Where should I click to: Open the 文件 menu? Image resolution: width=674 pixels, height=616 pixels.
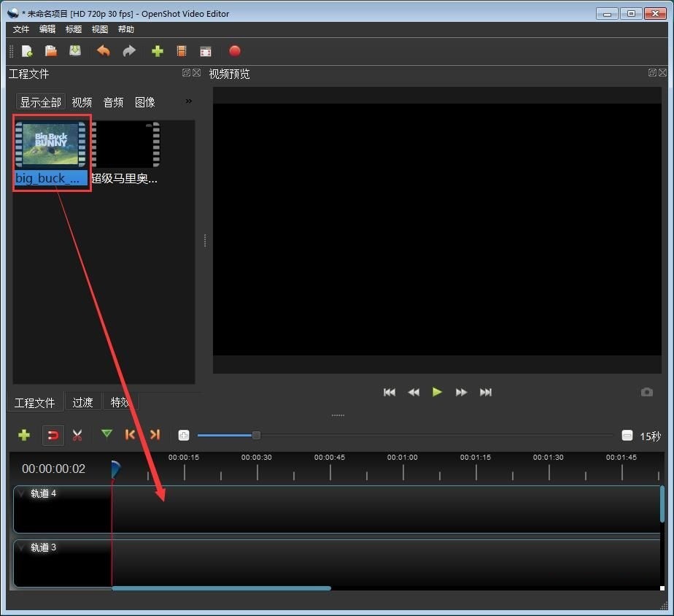[20, 29]
